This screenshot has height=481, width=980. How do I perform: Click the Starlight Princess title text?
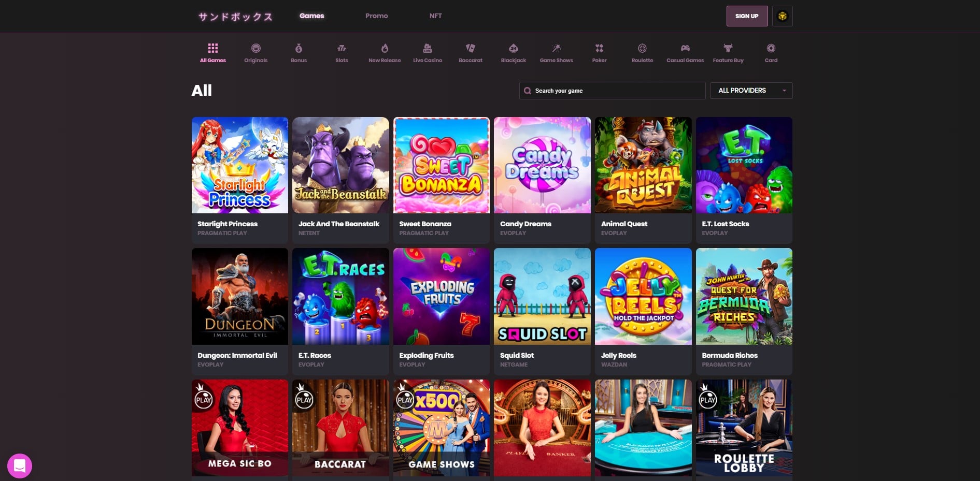tap(228, 224)
